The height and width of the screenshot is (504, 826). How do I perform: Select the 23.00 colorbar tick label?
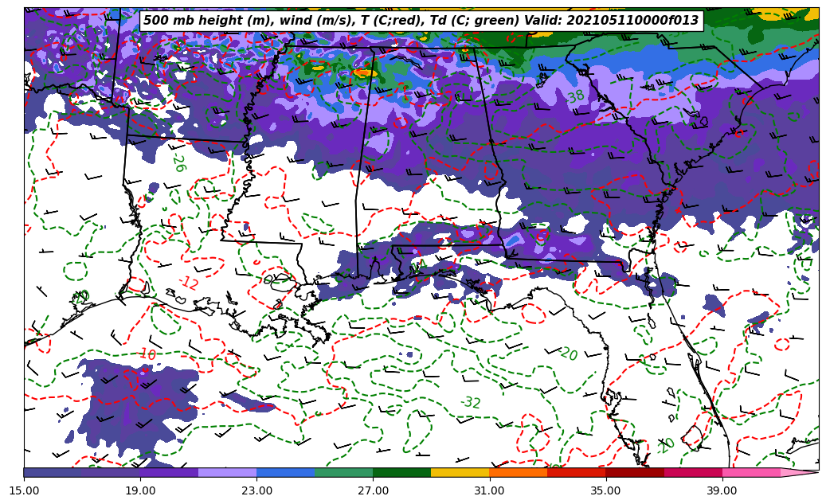256,490
